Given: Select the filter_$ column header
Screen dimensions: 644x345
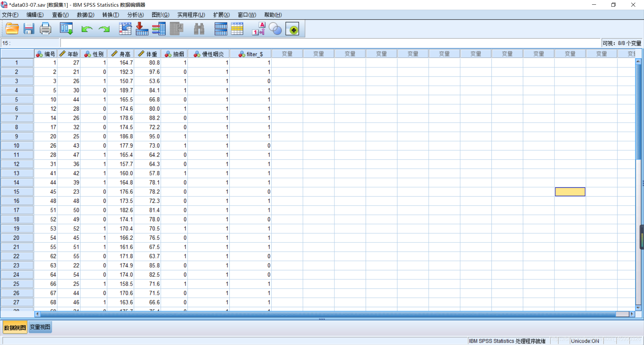Looking at the screenshot, I should pos(251,54).
